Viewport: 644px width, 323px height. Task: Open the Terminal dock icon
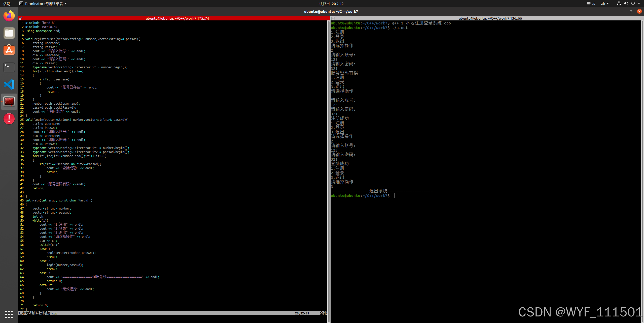[9, 67]
